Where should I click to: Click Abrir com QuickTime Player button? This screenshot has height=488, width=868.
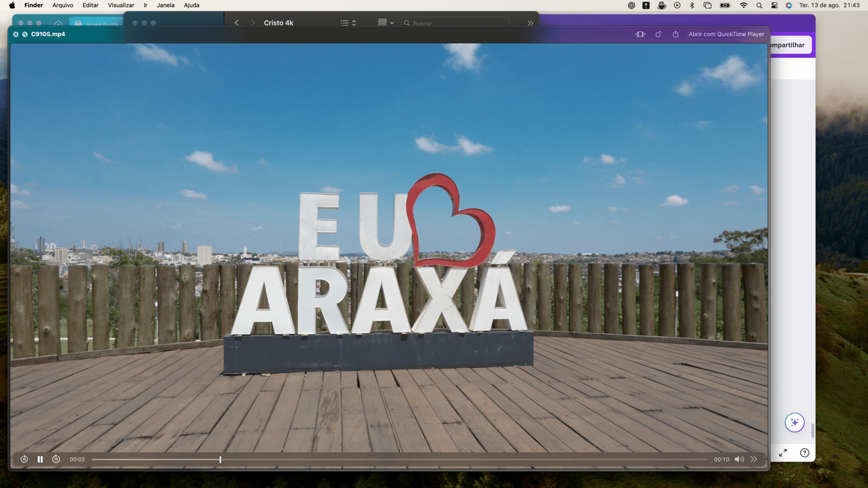[x=726, y=34]
